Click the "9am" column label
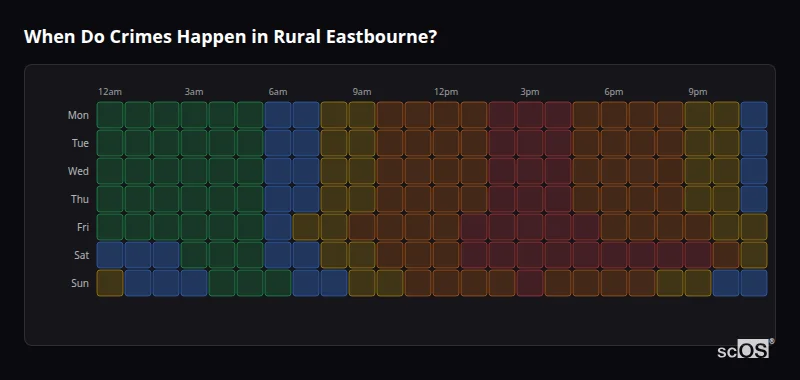Viewport: 800px width, 380px height. coord(362,92)
